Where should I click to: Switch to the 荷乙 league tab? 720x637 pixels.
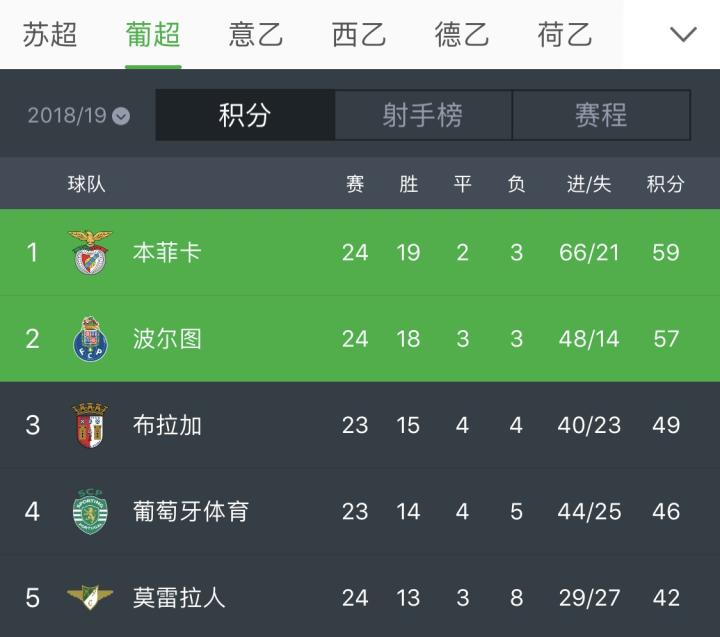coord(565,35)
